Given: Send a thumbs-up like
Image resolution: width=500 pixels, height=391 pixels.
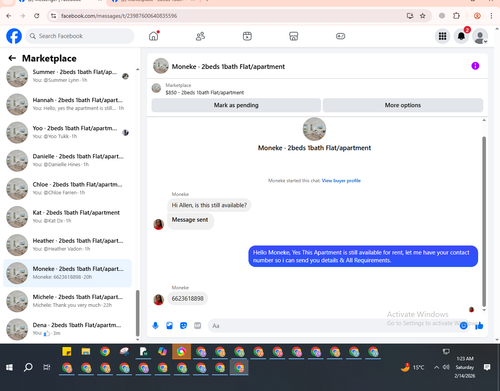Looking at the screenshot, I should 479,326.
